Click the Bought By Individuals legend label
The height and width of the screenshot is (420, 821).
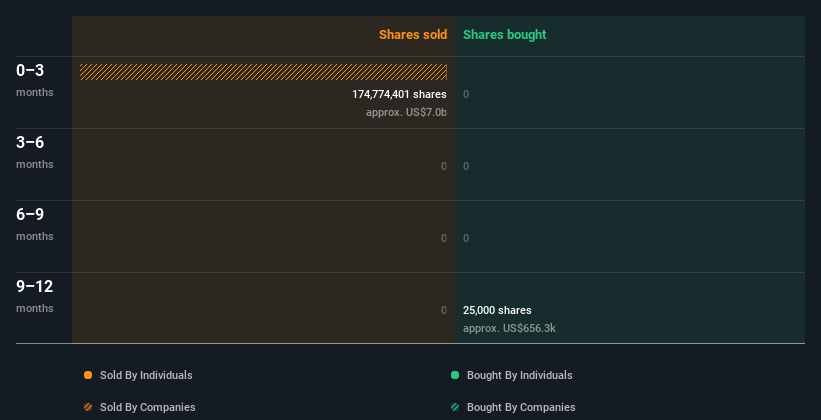(x=519, y=375)
